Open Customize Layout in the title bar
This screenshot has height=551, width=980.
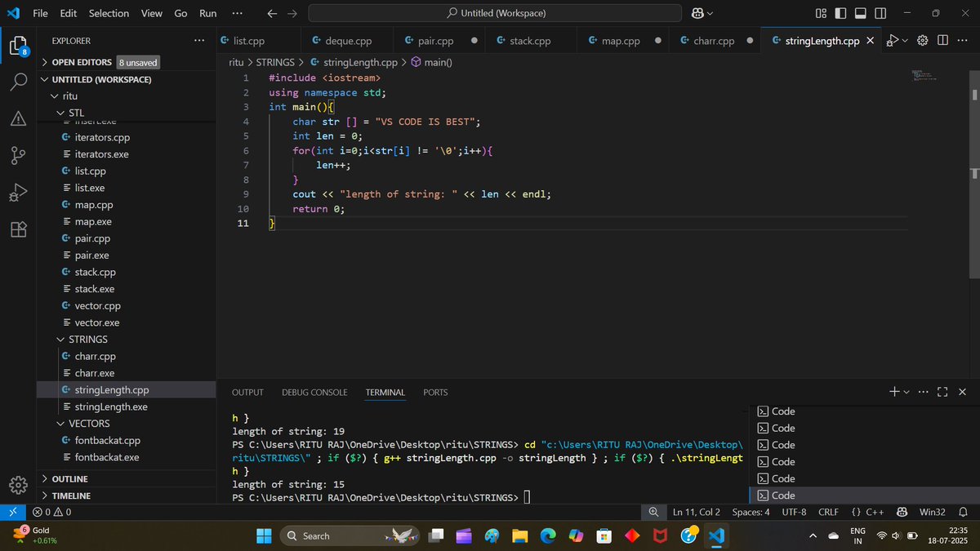[x=821, y=13]
